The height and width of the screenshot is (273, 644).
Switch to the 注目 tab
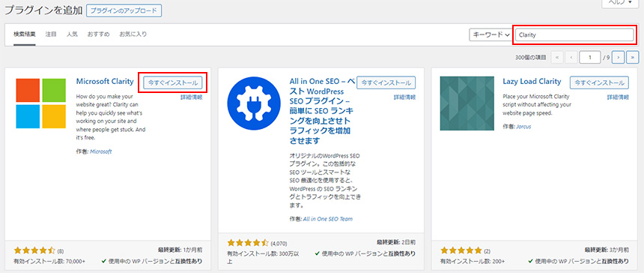coord(51,34)
